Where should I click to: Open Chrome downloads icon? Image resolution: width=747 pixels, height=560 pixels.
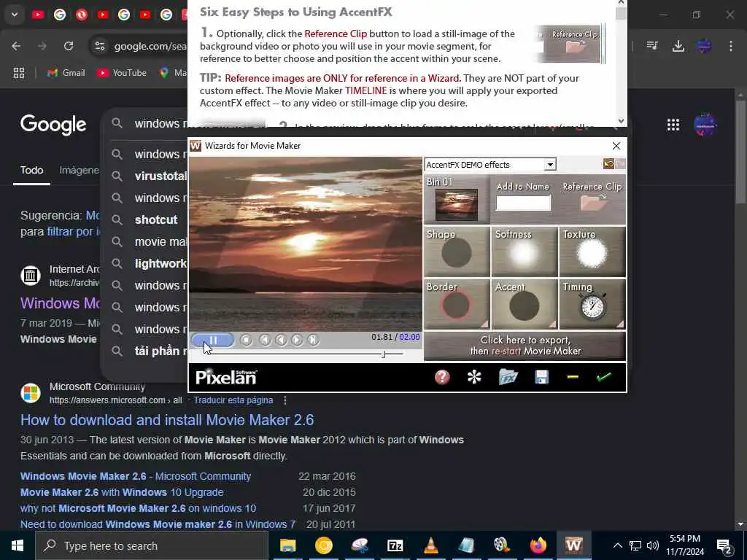678,46
